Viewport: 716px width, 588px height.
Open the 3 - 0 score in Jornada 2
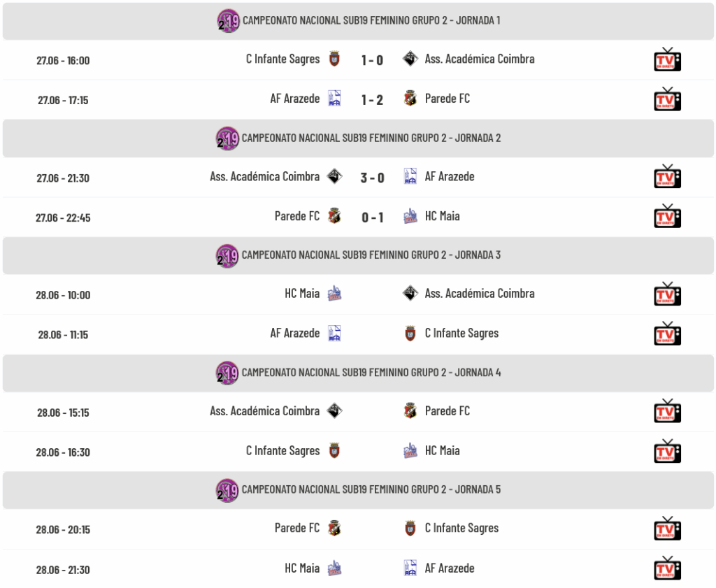(372, 178)
